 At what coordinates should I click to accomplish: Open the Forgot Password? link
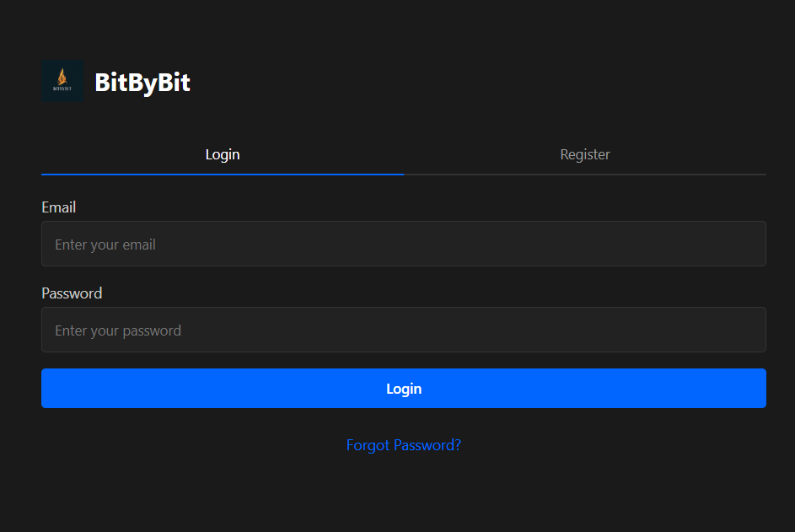point(404,445)
